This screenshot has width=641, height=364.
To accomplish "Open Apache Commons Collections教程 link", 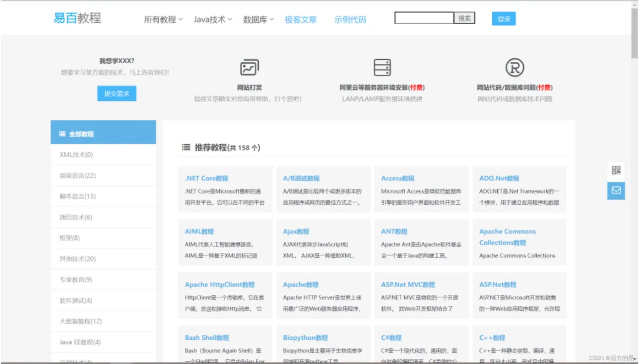I will 507,237.
